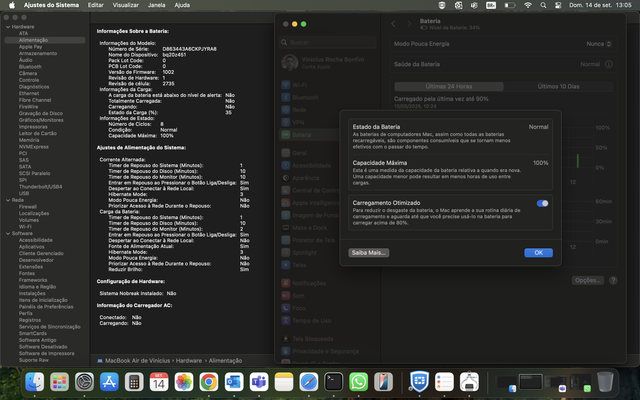Click the Opções... button in Bateria pane

point(588,280)
